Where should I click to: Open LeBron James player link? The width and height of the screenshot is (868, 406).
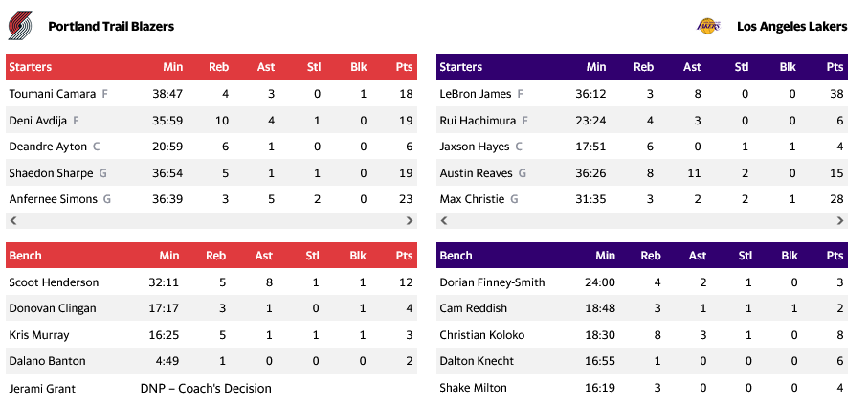click(x=476, y=94)
